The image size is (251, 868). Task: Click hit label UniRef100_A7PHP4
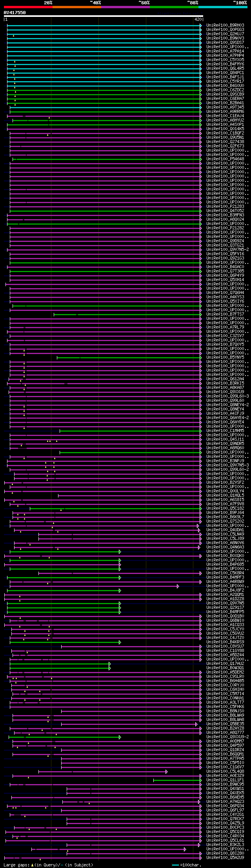point(225,55)
